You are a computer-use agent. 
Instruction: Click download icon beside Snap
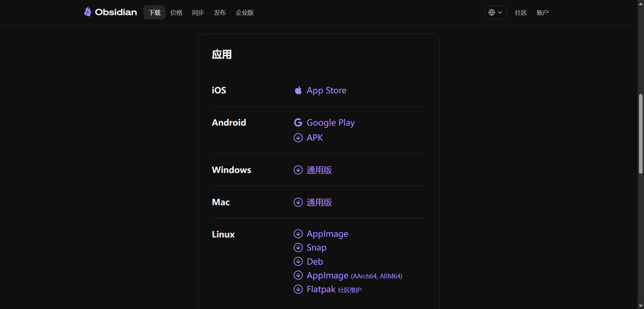[298, 248]
